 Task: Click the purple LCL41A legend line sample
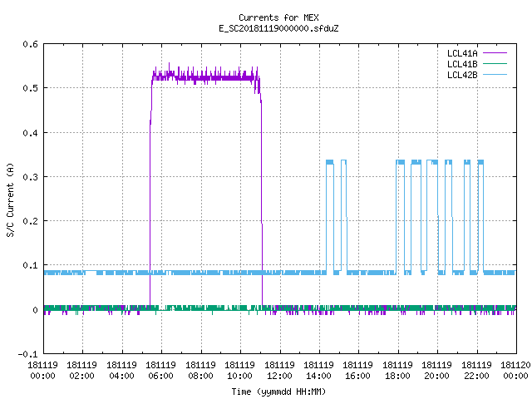tap(495, 53)
